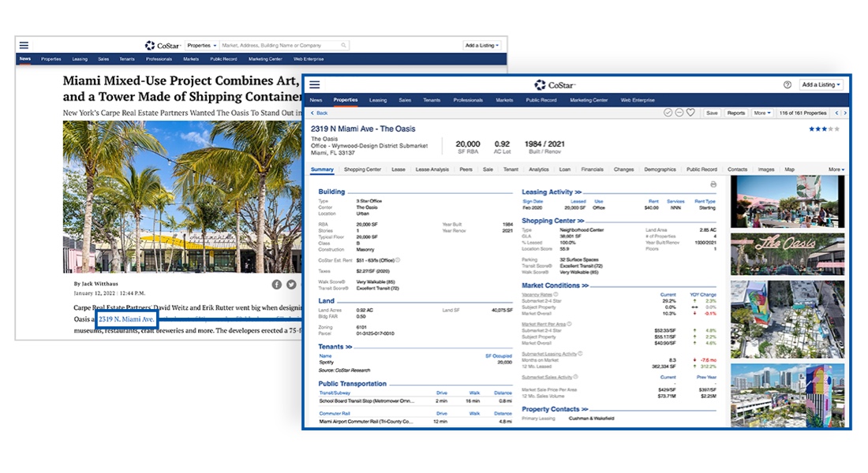
Task: Go to previous property arrow
Action: [835, 113]
